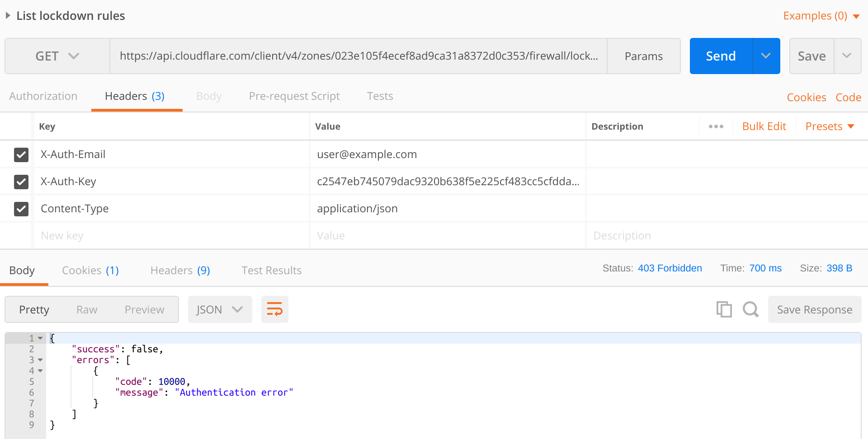Image resolution: width=868 pixels, height=439 pixels.
Task: Collapse the errors array at line 3
Action: coord(40,360)
